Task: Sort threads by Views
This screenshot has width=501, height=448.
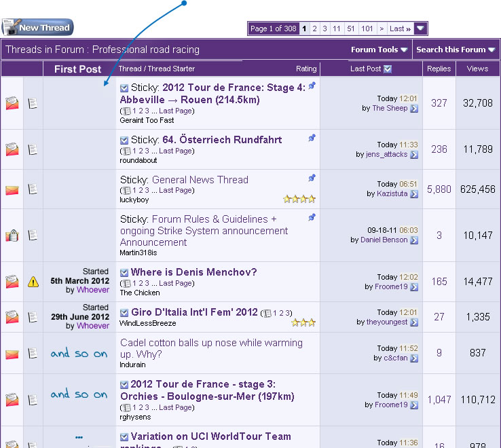Action: pyautogui.click(x=477, y=69)
